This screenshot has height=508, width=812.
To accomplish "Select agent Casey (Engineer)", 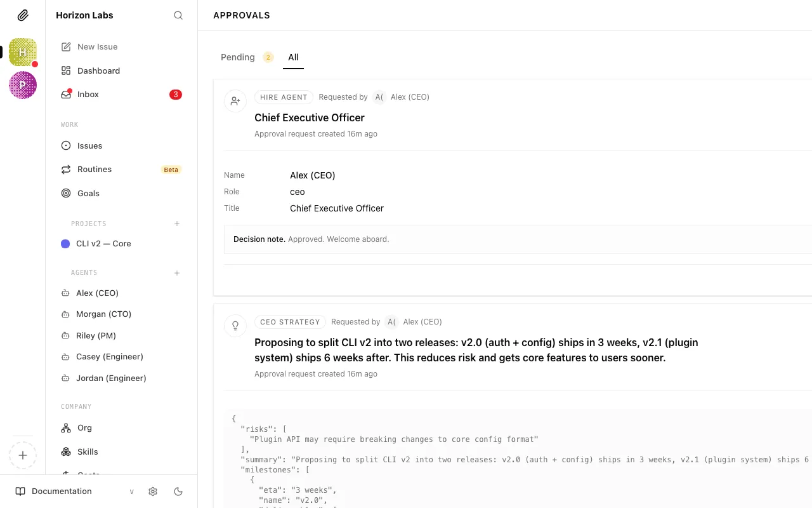I will [x=121, y=356].
